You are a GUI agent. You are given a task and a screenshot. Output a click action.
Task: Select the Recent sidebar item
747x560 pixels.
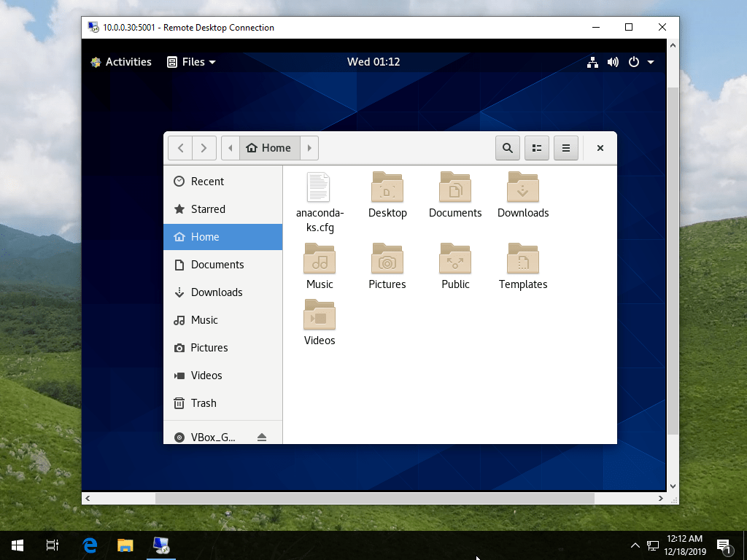(x=206, y=181)
